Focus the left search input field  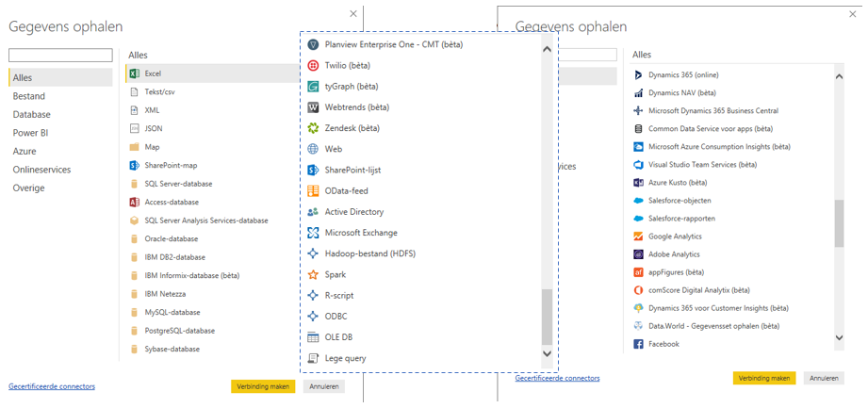coord(61,55)
